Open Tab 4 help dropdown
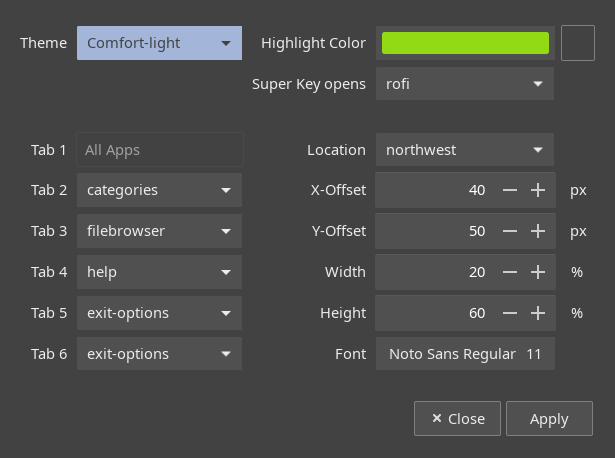615x458 pixels. coord(159,272)
